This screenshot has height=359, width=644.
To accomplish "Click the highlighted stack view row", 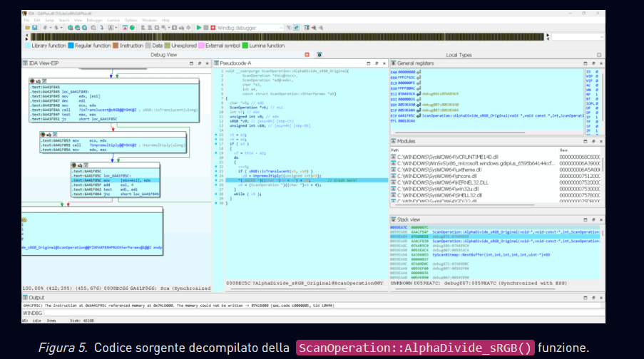I will (x=494, y=236).
